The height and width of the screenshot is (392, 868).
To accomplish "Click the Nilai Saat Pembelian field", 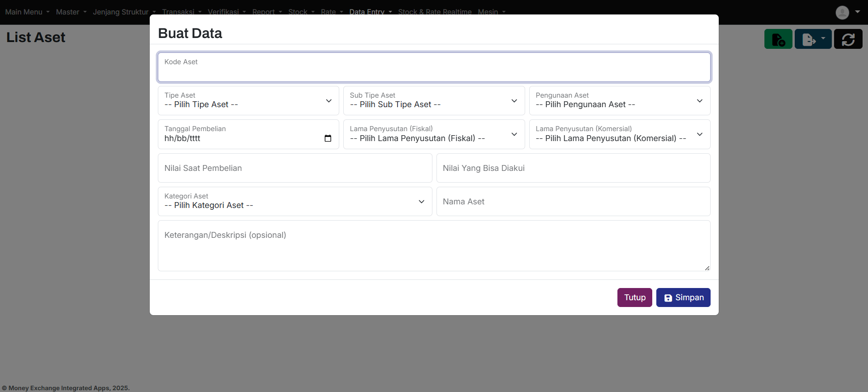I will (294, 168).
